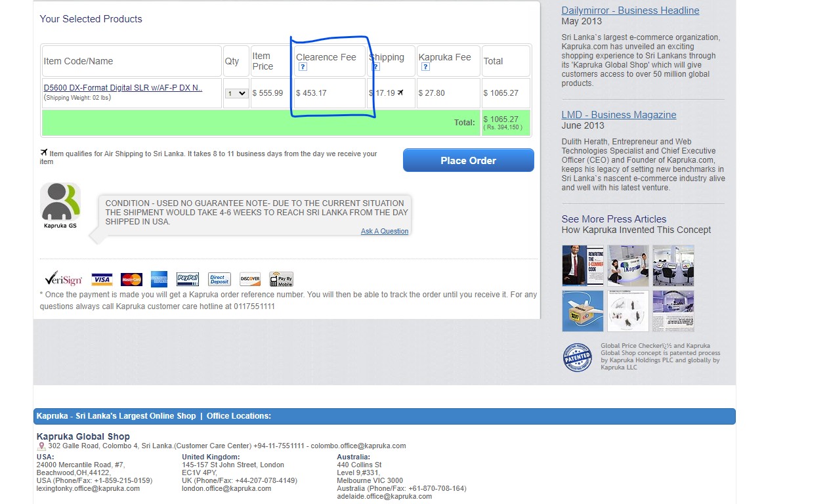
Task: Click the Rs. 394,150 total amount
Action: pos(503,127)
